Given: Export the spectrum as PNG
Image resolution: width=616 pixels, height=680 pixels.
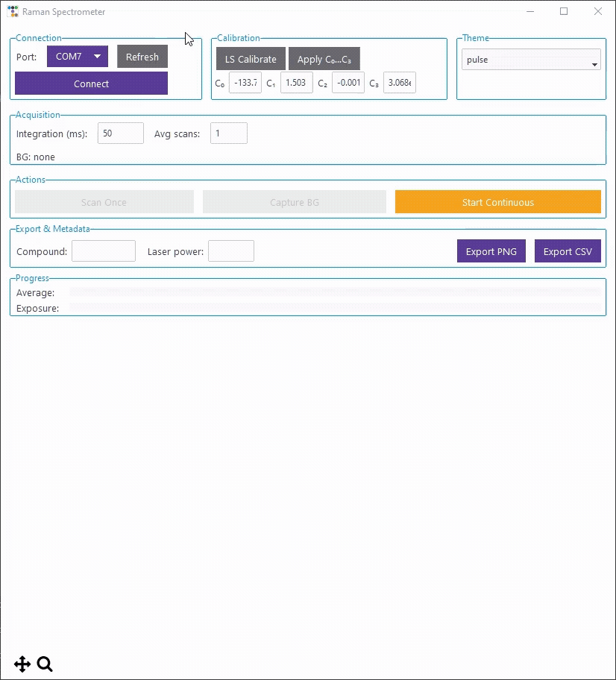Looking at the screenshot, I should click(491, 251).
